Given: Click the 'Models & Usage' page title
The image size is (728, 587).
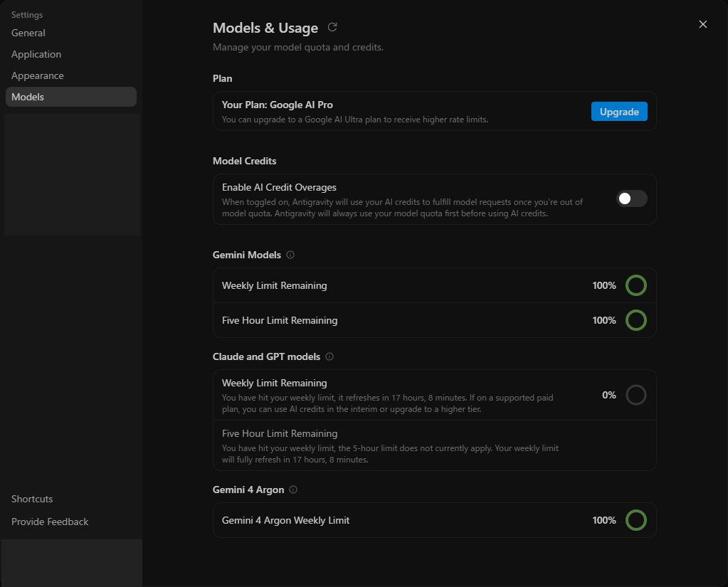Looking at the screenshot, I should click(x=265, y=28).
